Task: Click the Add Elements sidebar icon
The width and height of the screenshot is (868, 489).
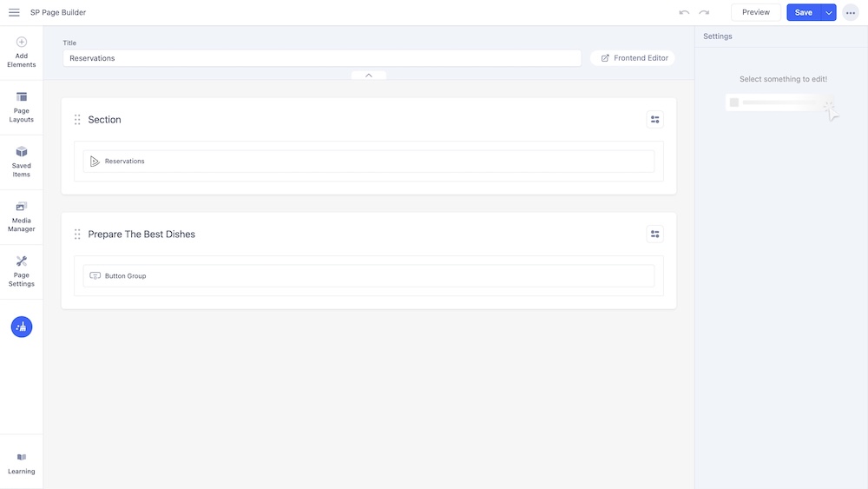Action: click(x=22, y=52)
